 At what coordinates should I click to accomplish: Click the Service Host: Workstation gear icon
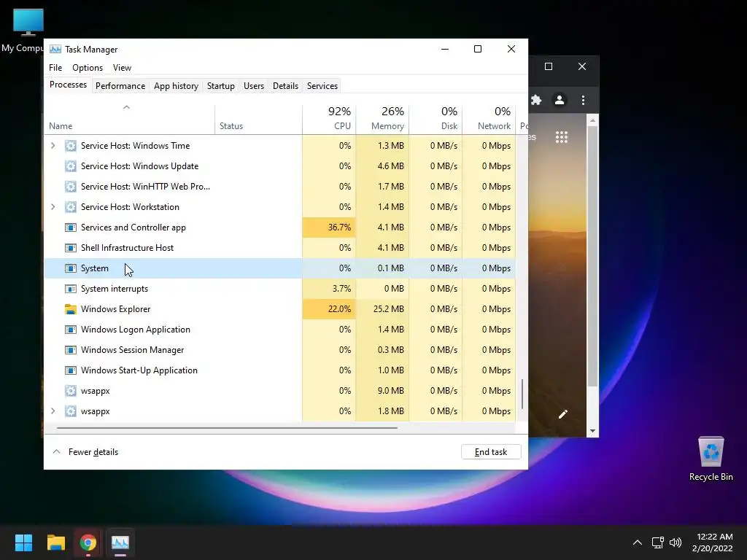[x=71, y=207]
